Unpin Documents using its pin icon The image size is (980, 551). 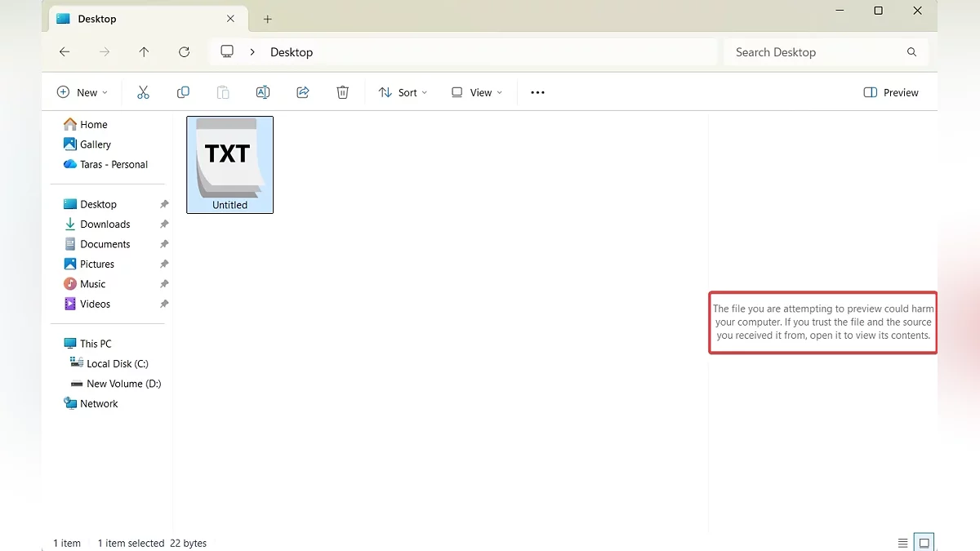pos(164,244)
